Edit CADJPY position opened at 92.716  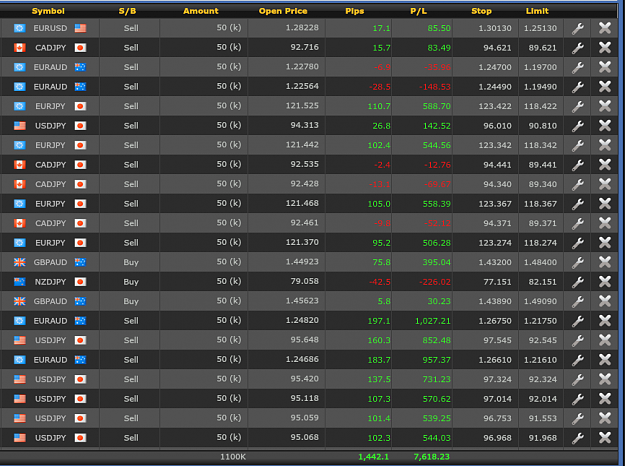coord(578,48)
